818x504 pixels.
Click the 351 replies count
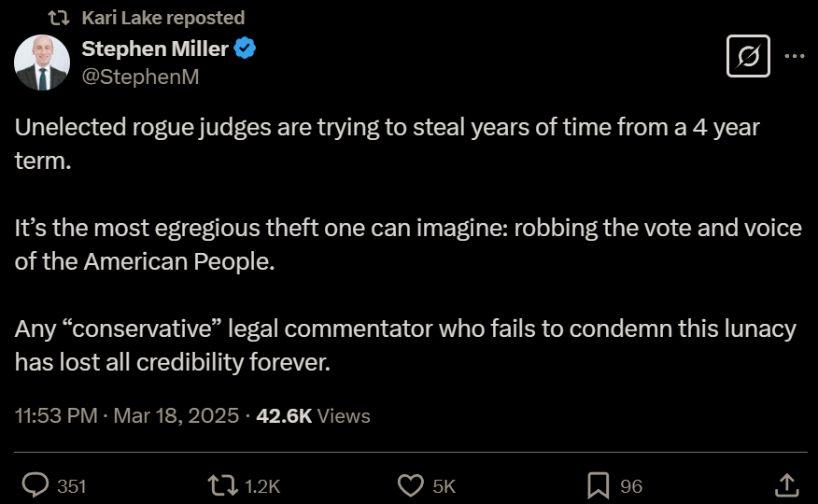coord(71,485)
